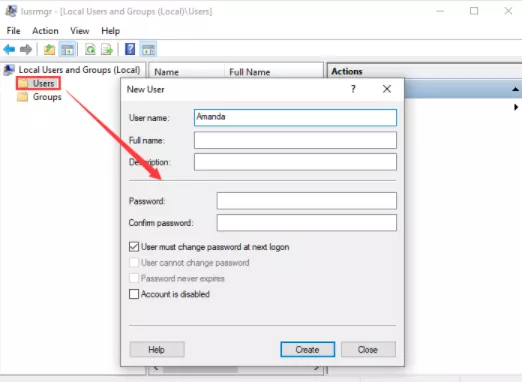Click the Export List toolbar icon

(x=107, y=50)
